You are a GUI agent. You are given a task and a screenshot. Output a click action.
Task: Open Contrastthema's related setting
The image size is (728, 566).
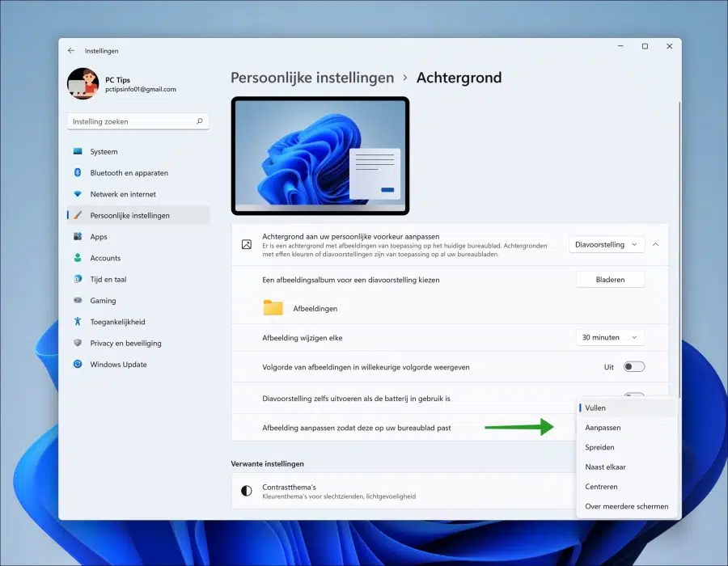click(x=403, y=491)
